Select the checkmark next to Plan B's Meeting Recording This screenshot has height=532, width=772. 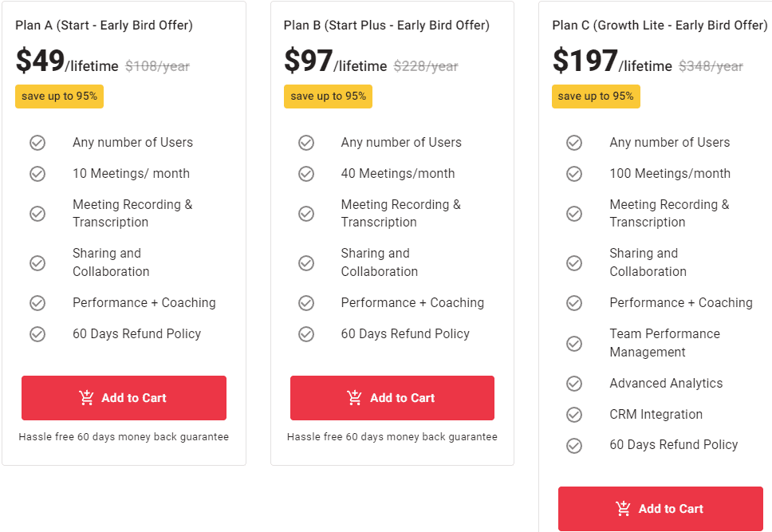click(x=306, y=213)
